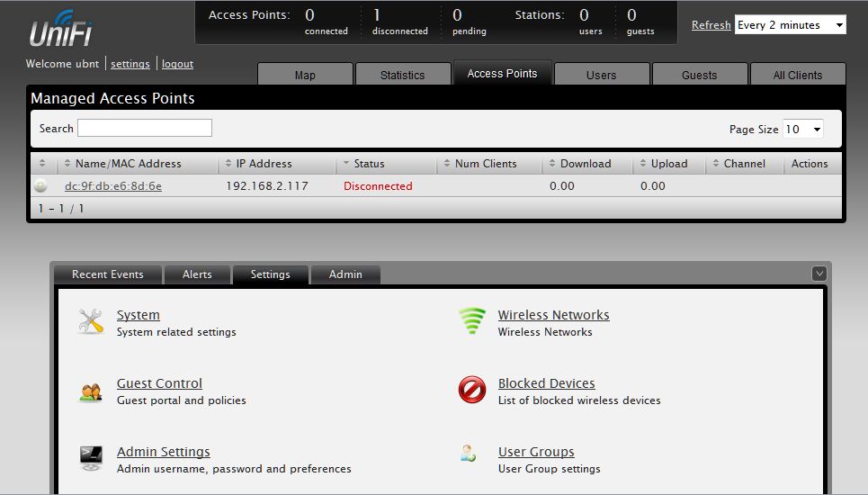Click the Admin Settings monitor icon

click(91, 458)
